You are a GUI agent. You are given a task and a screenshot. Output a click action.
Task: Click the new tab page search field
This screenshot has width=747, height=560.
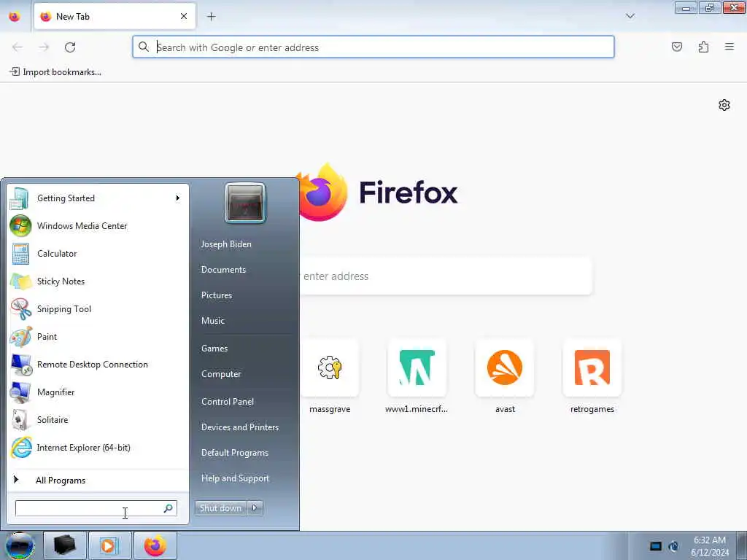(446, 276)
